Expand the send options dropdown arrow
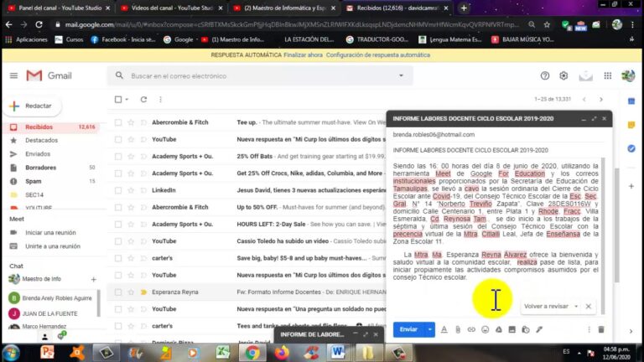644x362 pixels. click(x=429, y=329)
